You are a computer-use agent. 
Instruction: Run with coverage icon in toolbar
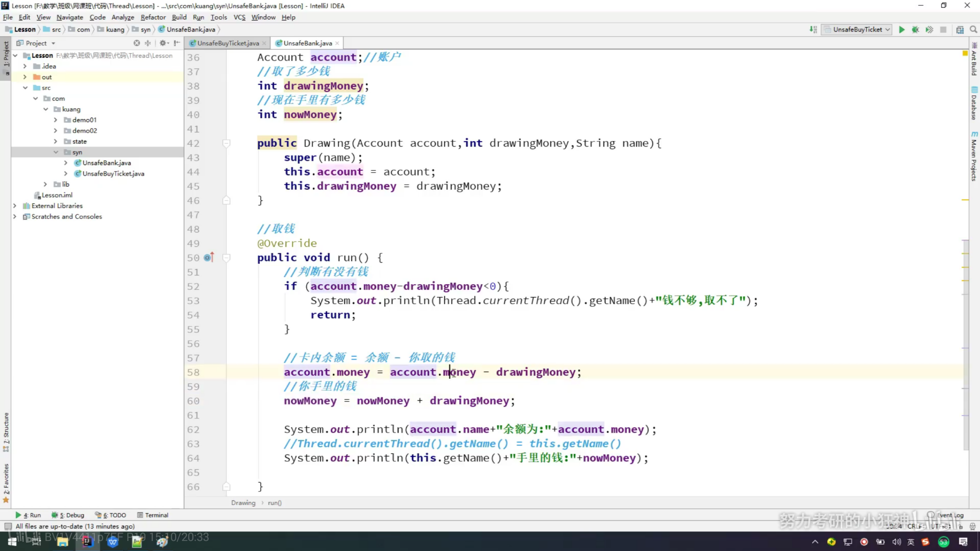929,30
